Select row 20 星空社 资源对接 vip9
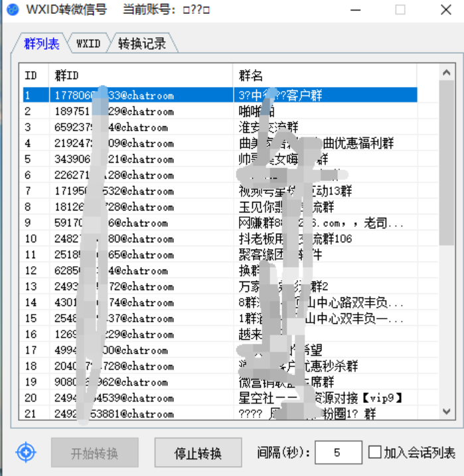 coord(220,398)
